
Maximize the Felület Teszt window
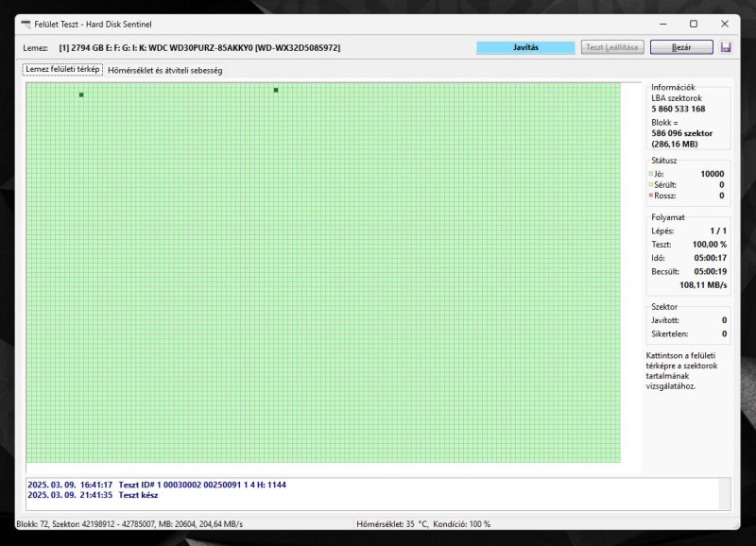point(694,25)
